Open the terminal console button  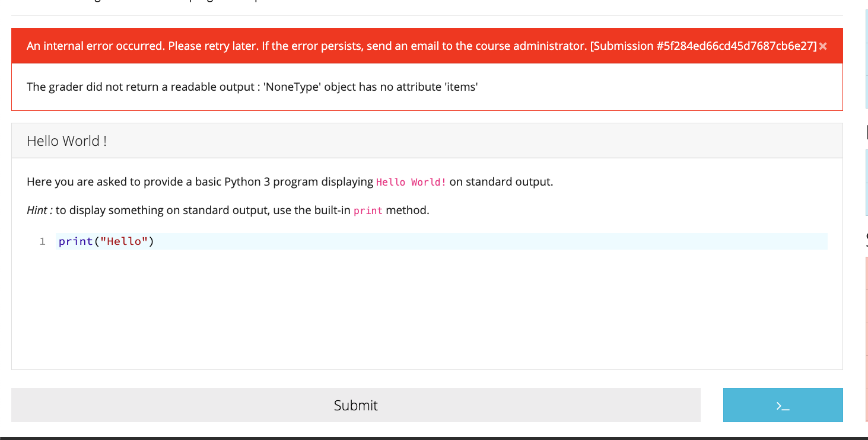point(782,405)
